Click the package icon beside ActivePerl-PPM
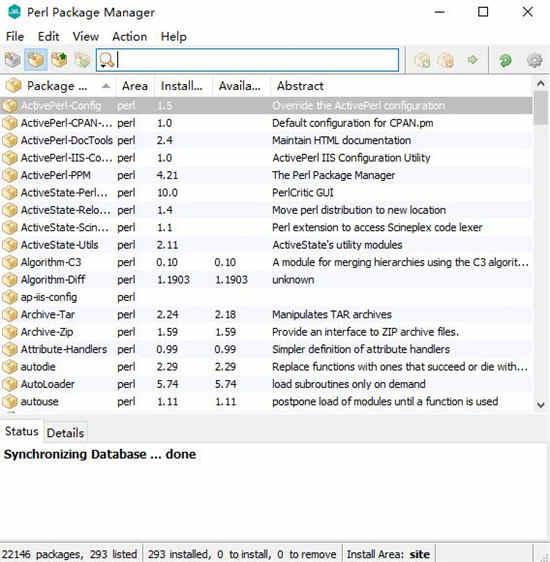550x562 pixels. 10,175
